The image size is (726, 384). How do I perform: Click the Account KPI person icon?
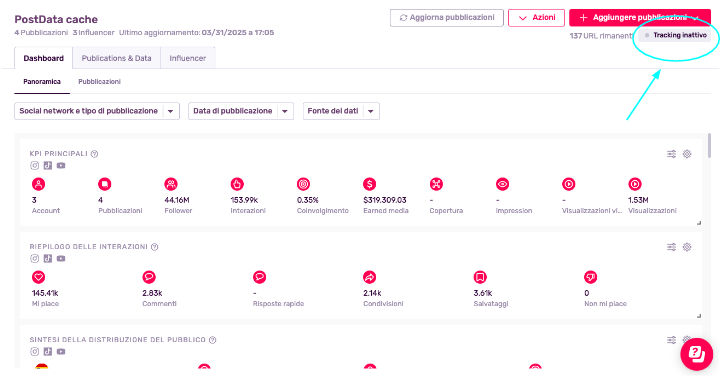38,184
